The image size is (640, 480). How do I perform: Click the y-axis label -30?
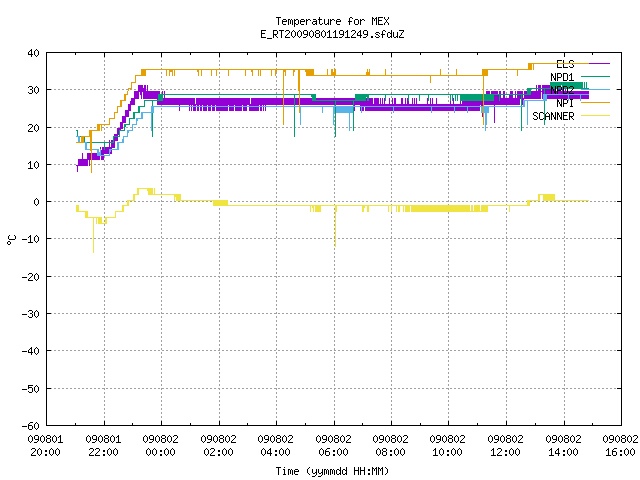pos(31,314)
